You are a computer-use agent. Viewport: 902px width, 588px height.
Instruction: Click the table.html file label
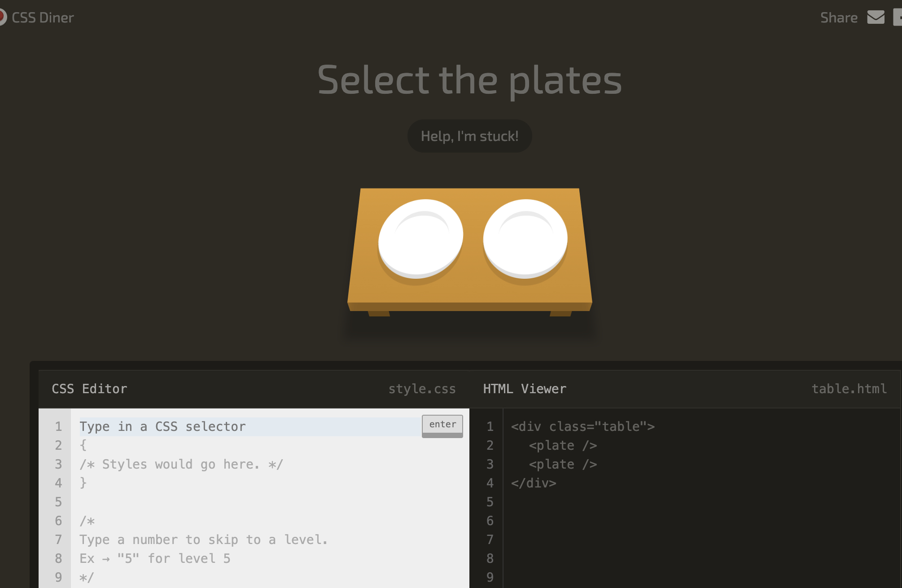[x=849, y=389]
